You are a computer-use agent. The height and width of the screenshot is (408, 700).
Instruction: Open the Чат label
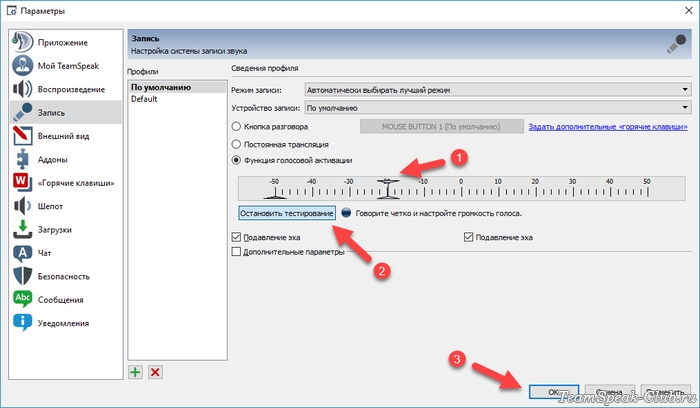point(44,253)
